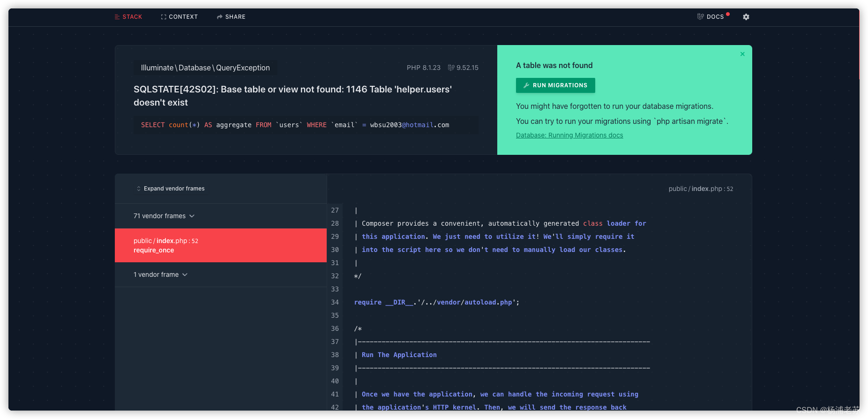Open settings gear icon
Screen dimensions: 868x419
click(x=746, y=17)
